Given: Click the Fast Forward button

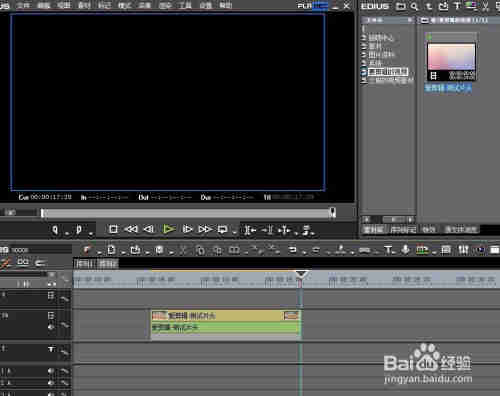Looking at the screenshot, I should tap(205, 229).
